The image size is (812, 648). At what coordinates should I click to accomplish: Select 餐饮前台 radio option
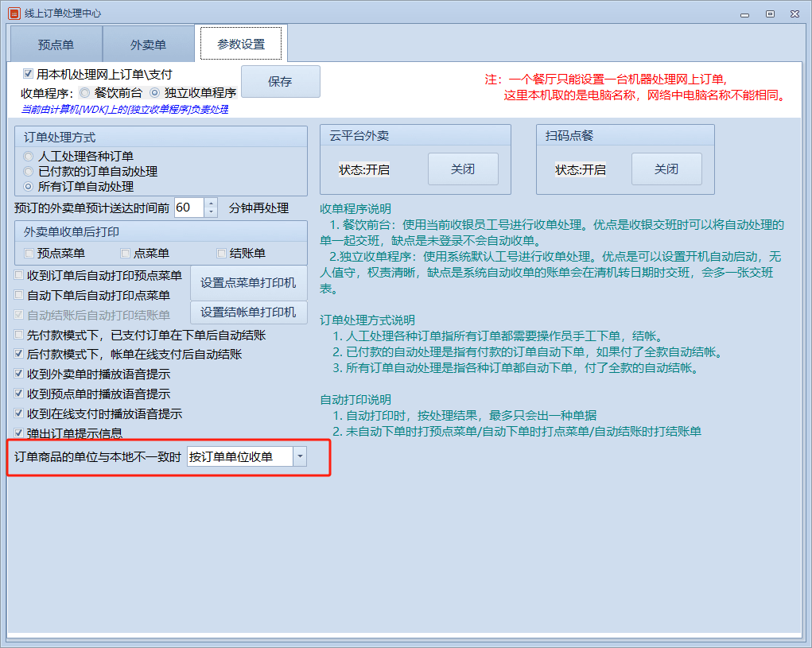click(x=85, y=92)
